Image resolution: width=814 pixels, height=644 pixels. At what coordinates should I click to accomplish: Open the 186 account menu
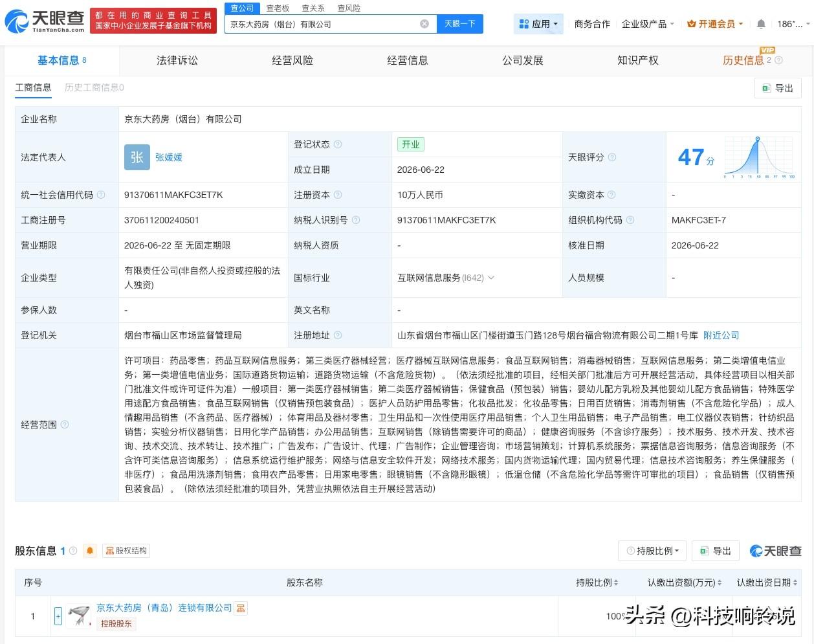(793, 24)
